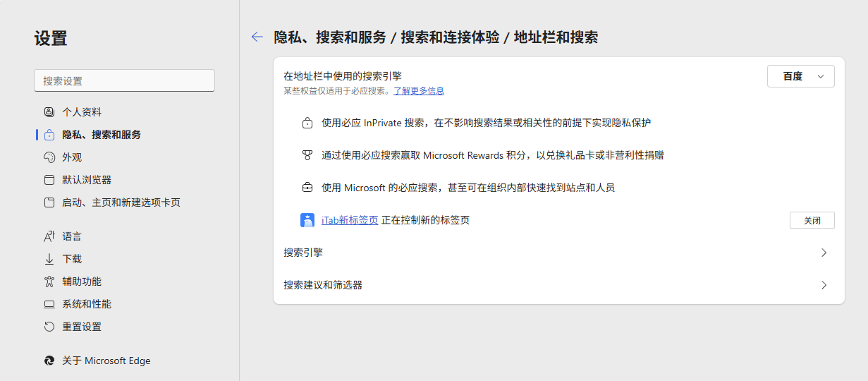Click the browser icon beside 默认浏览器
The height and width of the screenshot is (381, 868).
tap(49, 180)
